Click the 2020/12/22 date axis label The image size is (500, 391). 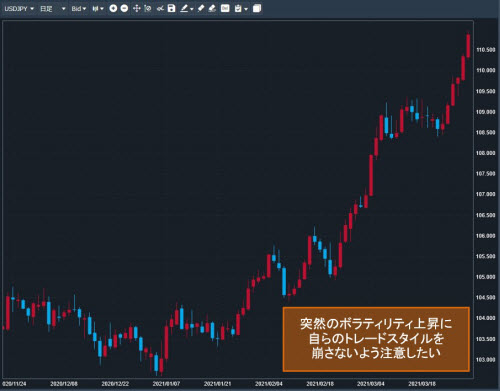[x=115, y=384]
